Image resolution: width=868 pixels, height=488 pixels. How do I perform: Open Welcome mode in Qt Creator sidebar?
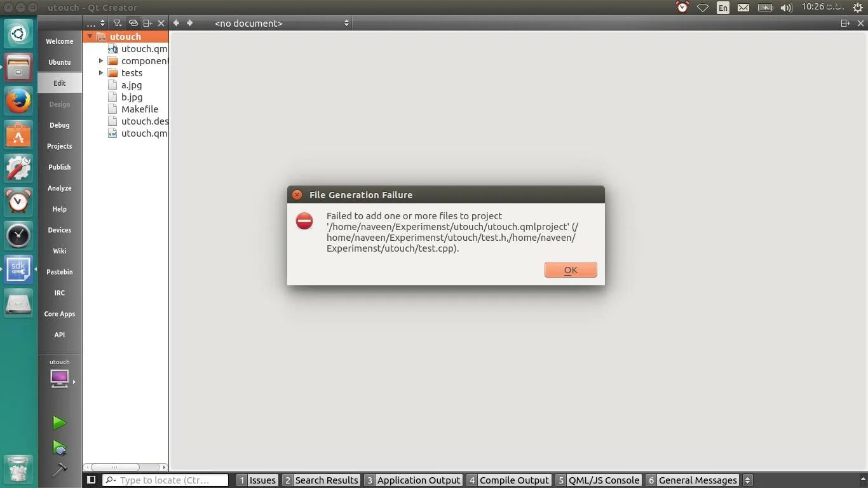point(59,41)
